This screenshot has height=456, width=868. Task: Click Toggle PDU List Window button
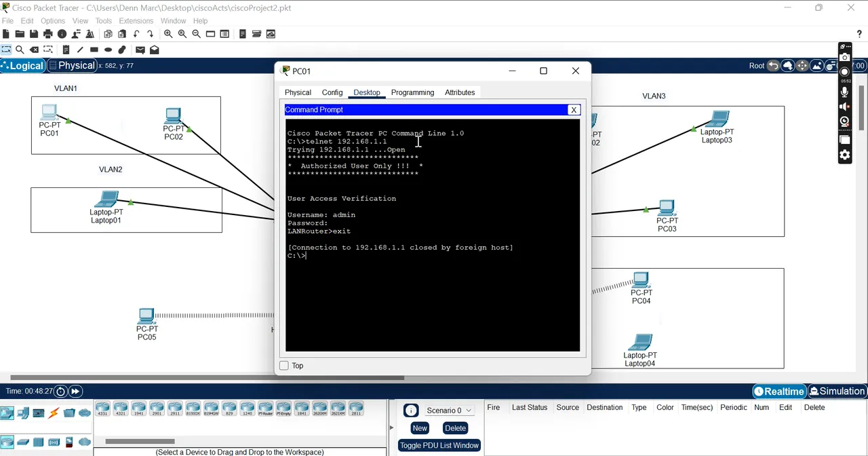coord(439,446)
